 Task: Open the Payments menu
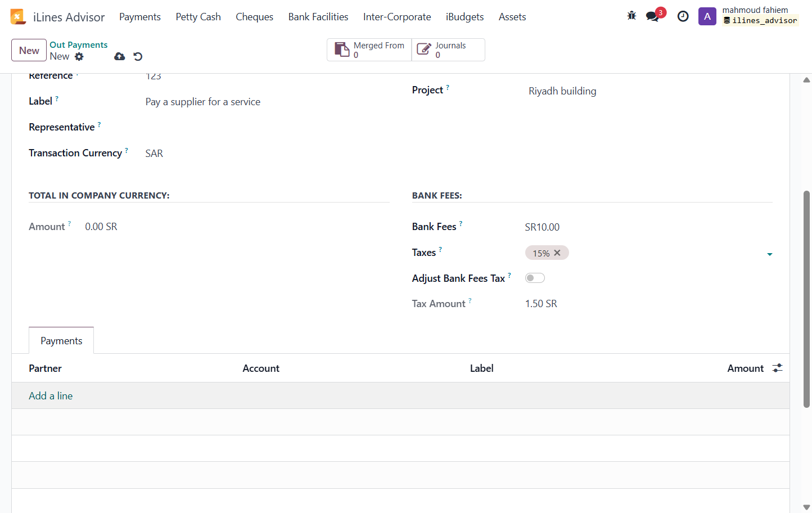tap(140, 17)
